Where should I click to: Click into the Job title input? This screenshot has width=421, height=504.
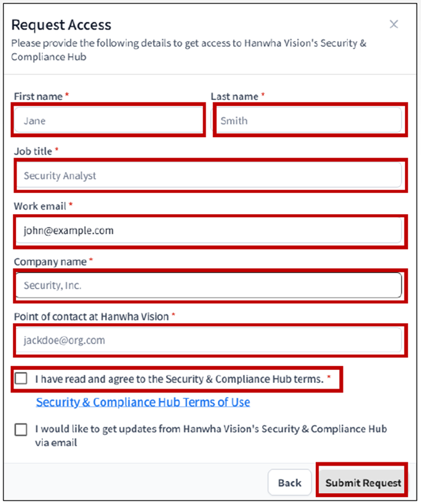tap(208, 175)
